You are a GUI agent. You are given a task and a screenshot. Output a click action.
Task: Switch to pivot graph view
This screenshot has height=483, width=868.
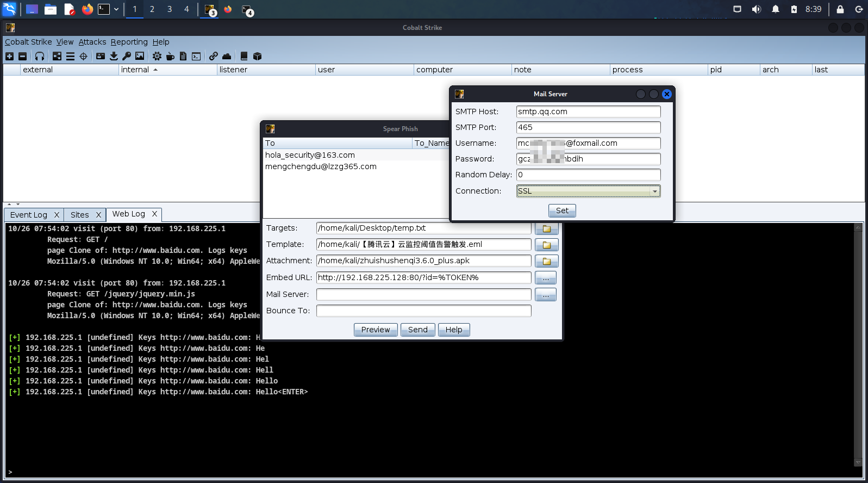pyautogui.click(x=57, y=56)
